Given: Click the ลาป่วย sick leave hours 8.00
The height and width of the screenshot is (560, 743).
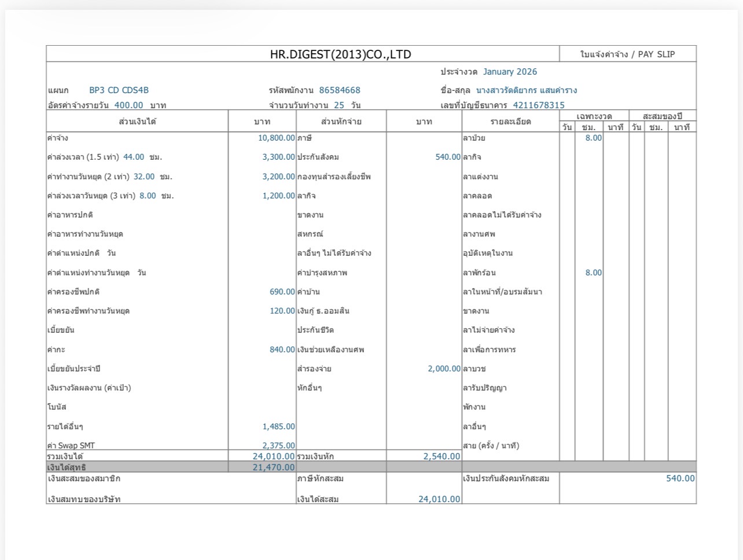Looking at the screenshot, I should pos(593,138).
